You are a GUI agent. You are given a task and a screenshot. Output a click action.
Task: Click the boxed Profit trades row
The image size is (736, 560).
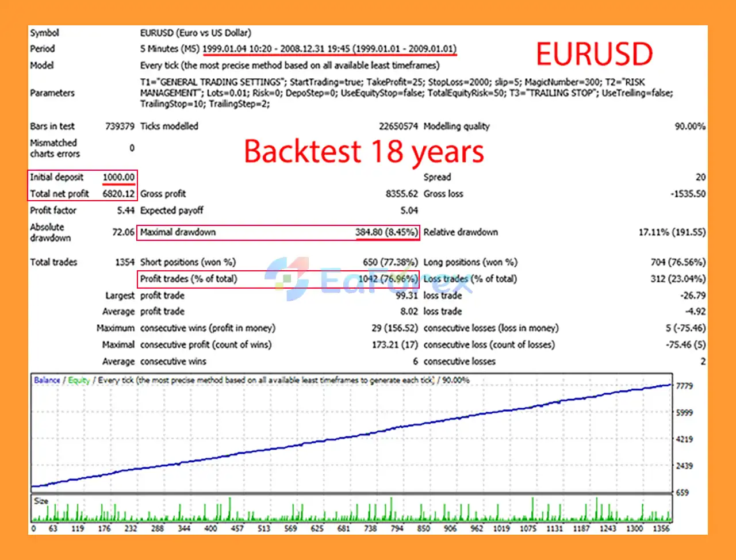point(278,279)
